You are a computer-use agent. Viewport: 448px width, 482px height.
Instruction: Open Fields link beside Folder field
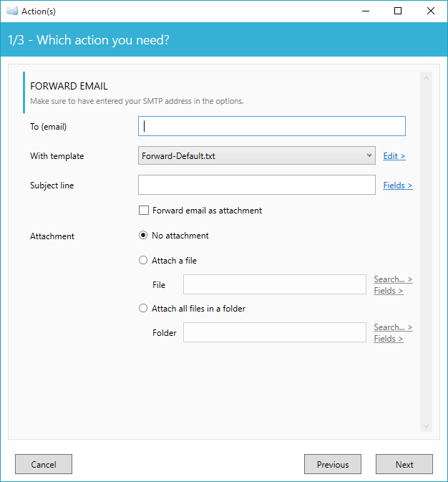tap(389, 339)
